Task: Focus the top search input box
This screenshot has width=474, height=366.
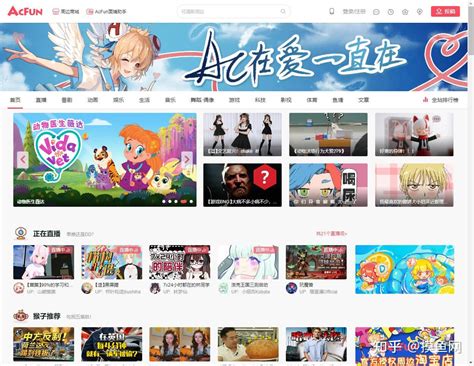Action: 229,11
